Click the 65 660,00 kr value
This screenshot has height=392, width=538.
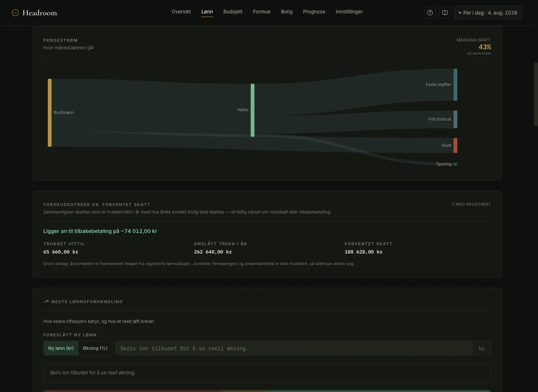[x=61, y=252]
